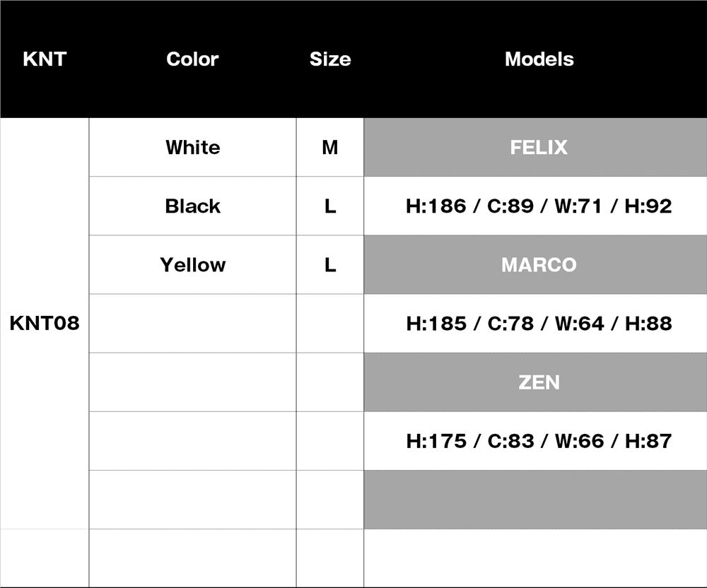This screenshot has width=707, height=588.
Task: Select the ZEN model name
Action: pyautogui.click(x=539, y=382)
